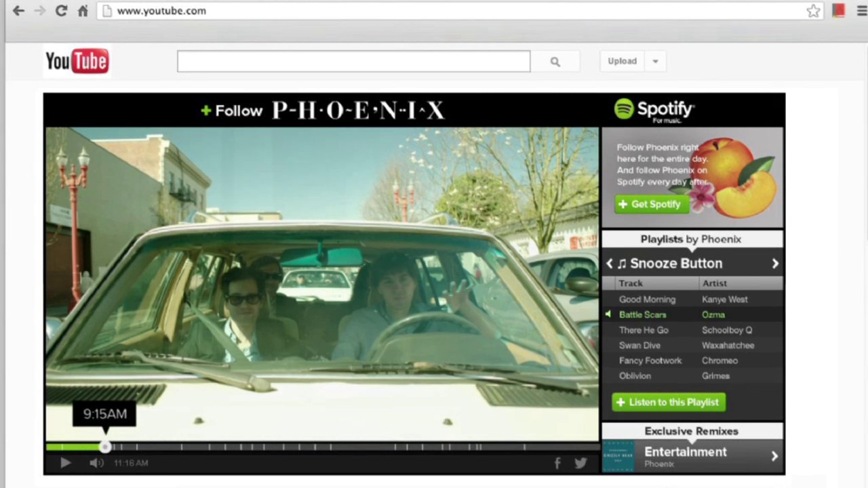The width and height of the screenshot is (868, 488).
Task: Click the Entertainment remix title
Action: pyautogui.click(x=685, y=452)
